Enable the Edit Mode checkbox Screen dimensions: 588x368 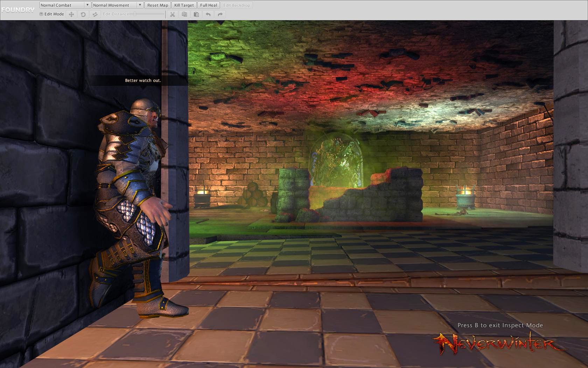coord(41,14)
